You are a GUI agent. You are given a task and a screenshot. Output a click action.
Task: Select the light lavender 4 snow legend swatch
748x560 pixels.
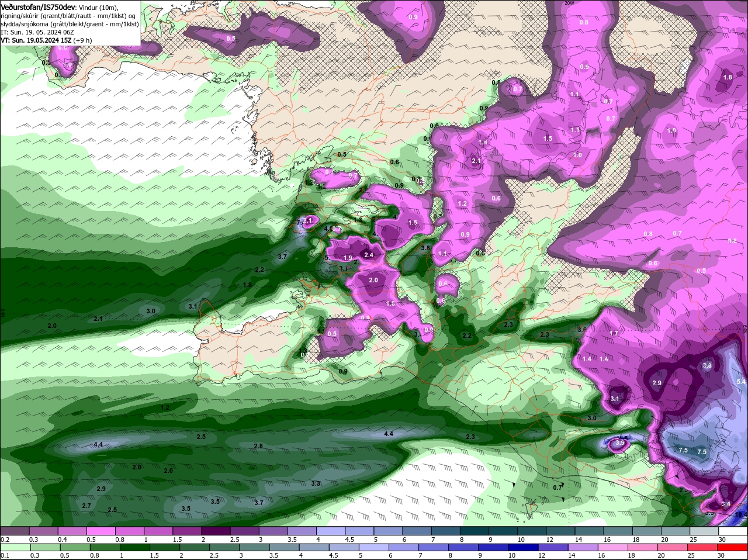[331, 531]
